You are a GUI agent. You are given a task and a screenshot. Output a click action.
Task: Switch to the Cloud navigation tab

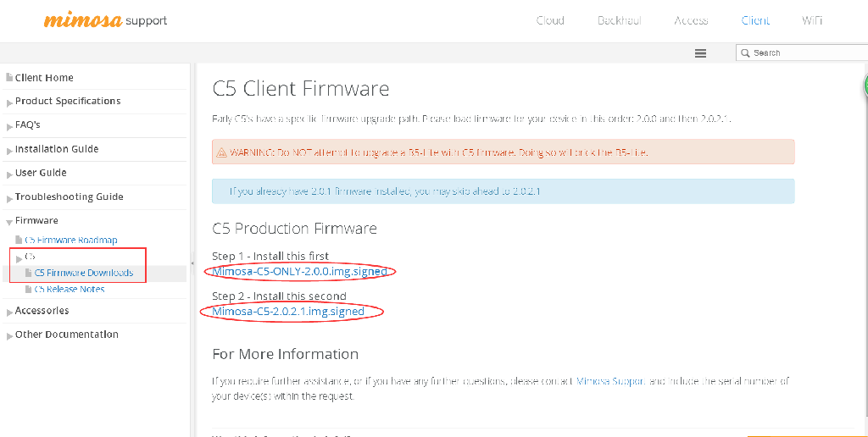tap(550, 20)
